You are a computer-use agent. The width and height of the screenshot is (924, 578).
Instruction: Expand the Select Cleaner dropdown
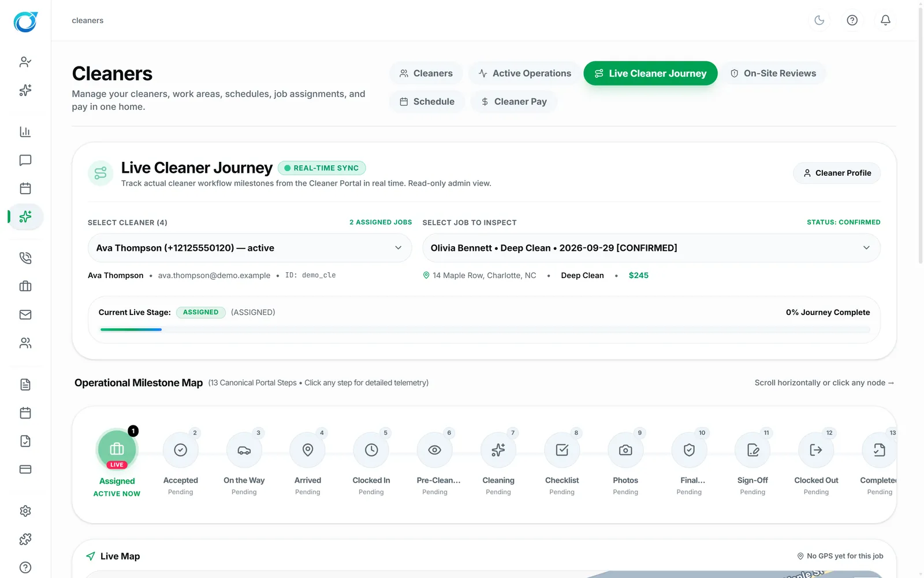coord(249,248)
